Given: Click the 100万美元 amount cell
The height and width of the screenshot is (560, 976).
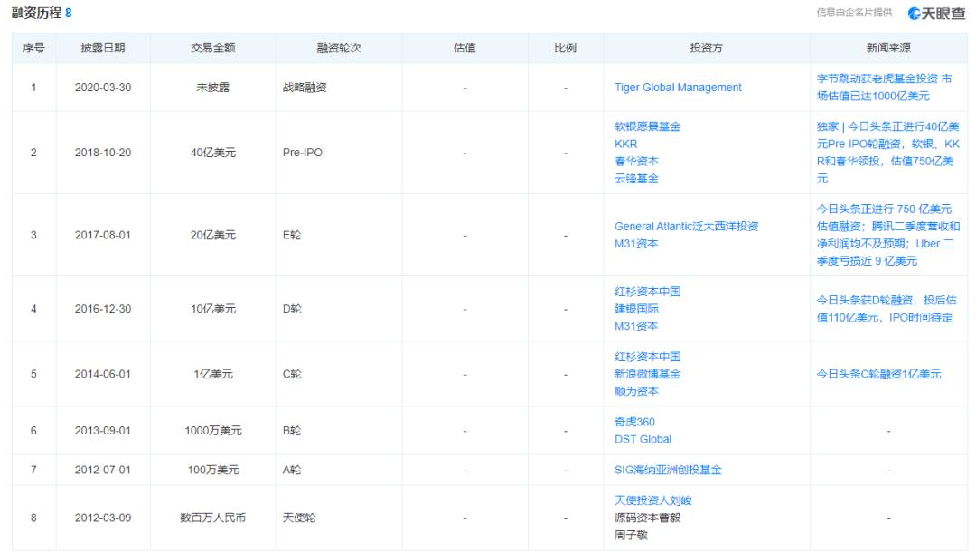Looking at the screenshot, I should click(213, 471).
